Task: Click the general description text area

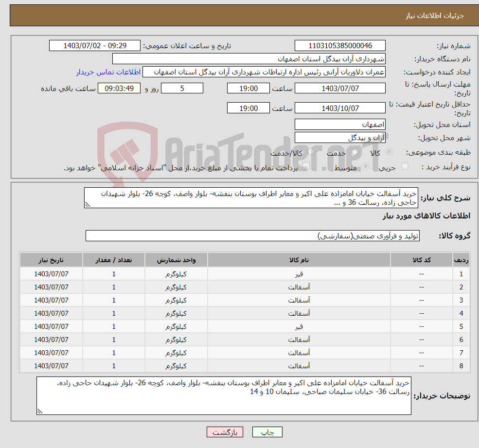Action: click(x=251, y=198)
